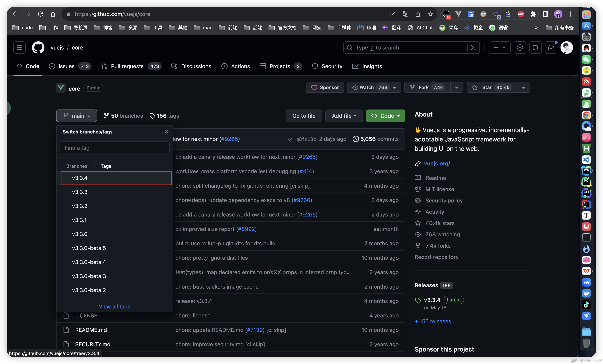Open the Issues shortcut icon in header
This screenshot has height=364, width=603.
click(520, 48)
